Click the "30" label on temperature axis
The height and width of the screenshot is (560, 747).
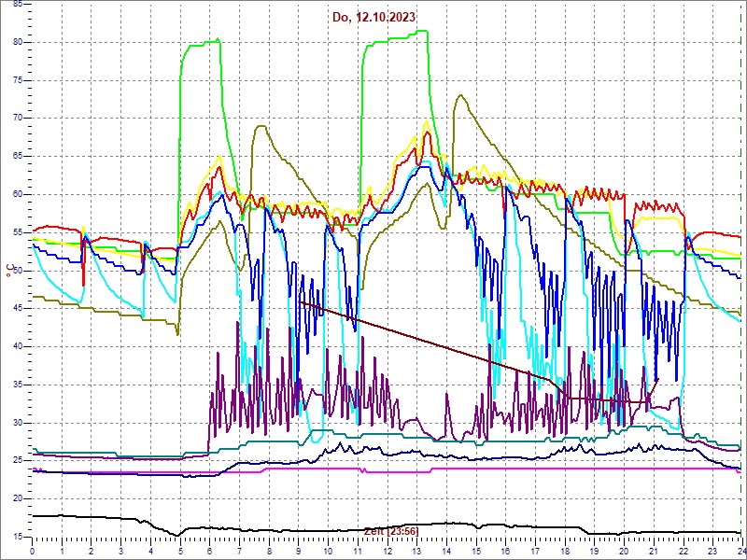tap(17, 424)
